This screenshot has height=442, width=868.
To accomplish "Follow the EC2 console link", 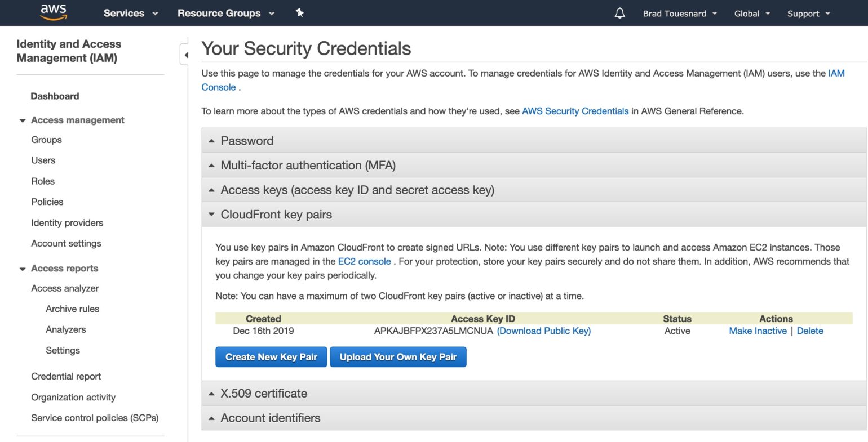I will coord(364,262).
